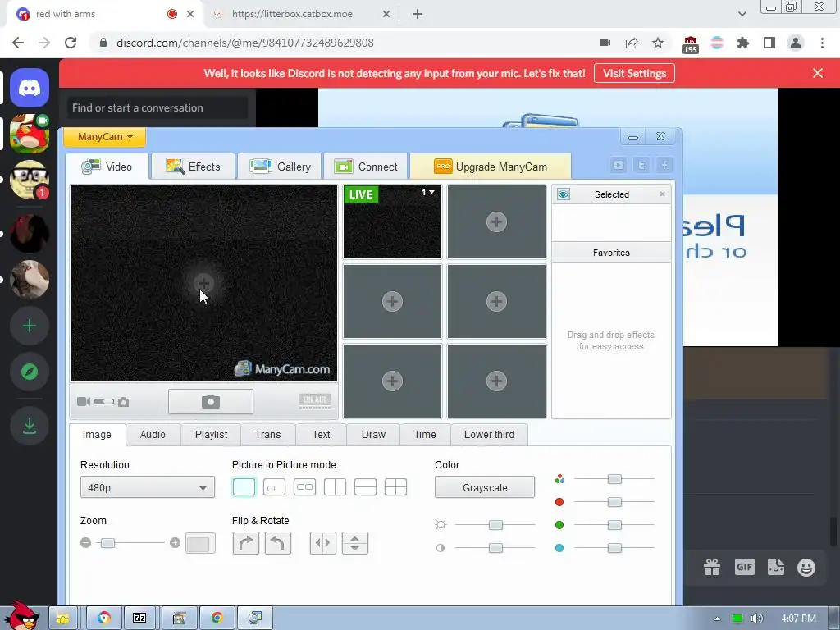
Task: Take a snapshot with camera button
Action: (x=211, y=402)
